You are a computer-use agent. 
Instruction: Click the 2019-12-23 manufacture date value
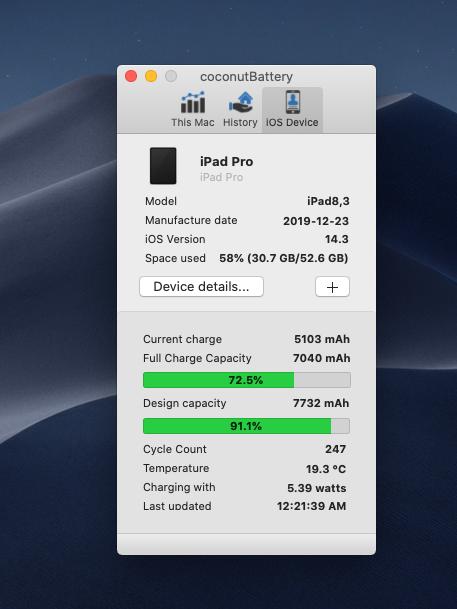coord(316,221)
